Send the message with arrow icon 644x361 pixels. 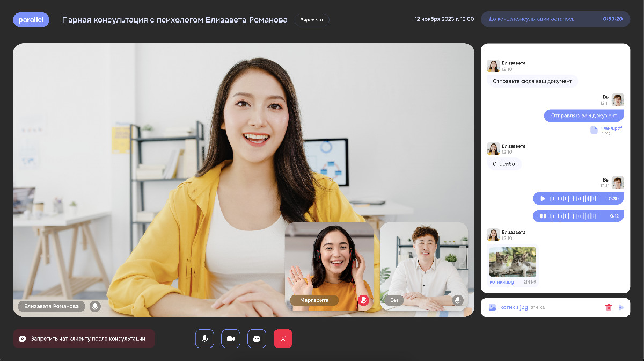click(621, 307)
